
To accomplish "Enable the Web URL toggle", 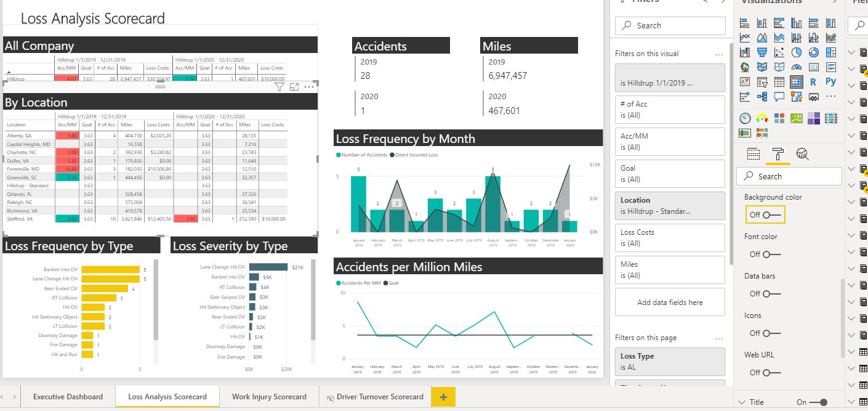I will click(x=771, y=373).
